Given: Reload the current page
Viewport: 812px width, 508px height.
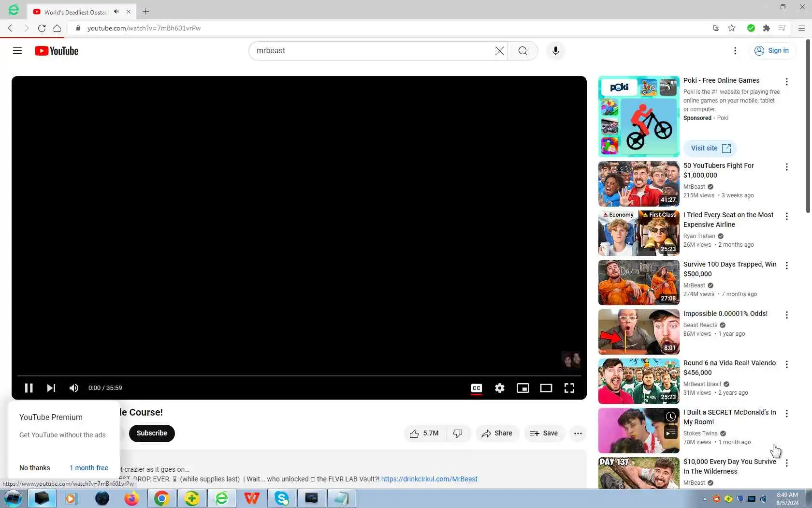Looking at the screenshot, I should (42, 28).
